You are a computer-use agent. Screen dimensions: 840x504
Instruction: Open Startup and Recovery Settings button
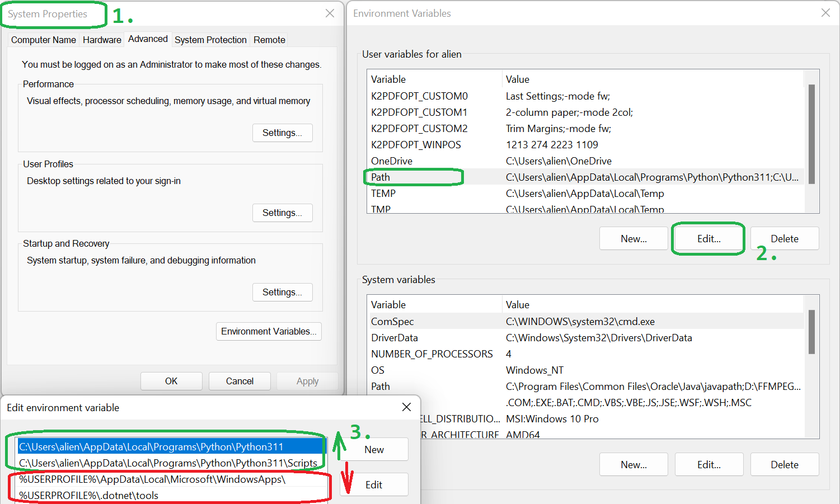point(282,292)
